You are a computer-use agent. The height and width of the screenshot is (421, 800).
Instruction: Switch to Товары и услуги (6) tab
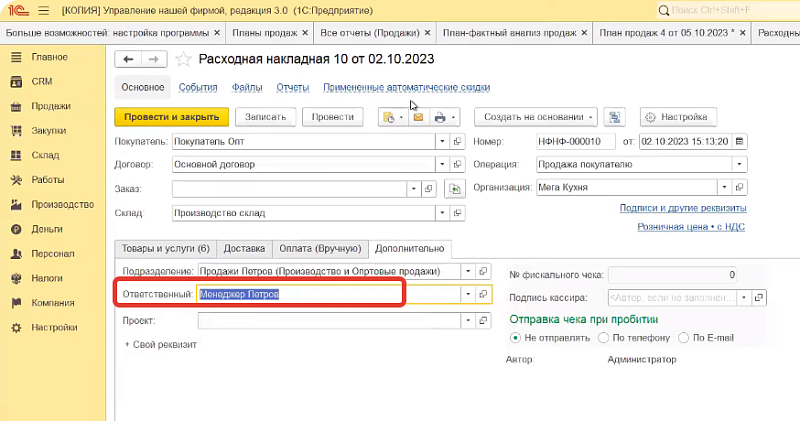click(166, 249)
